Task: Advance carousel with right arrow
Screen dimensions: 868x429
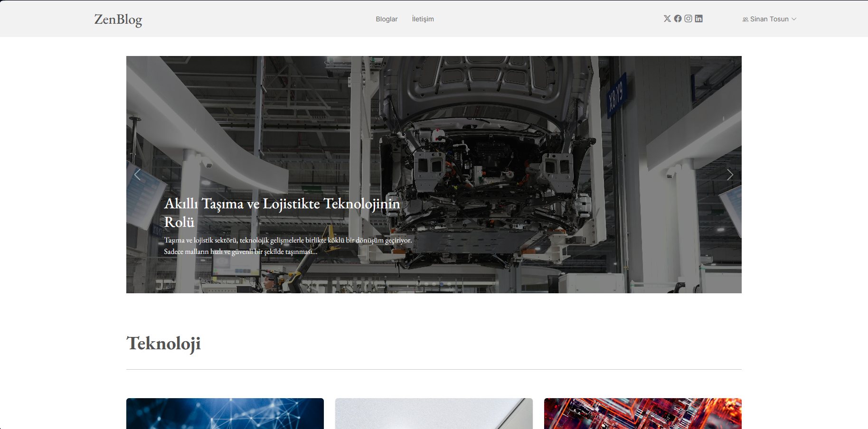Action: coord(730,175)
